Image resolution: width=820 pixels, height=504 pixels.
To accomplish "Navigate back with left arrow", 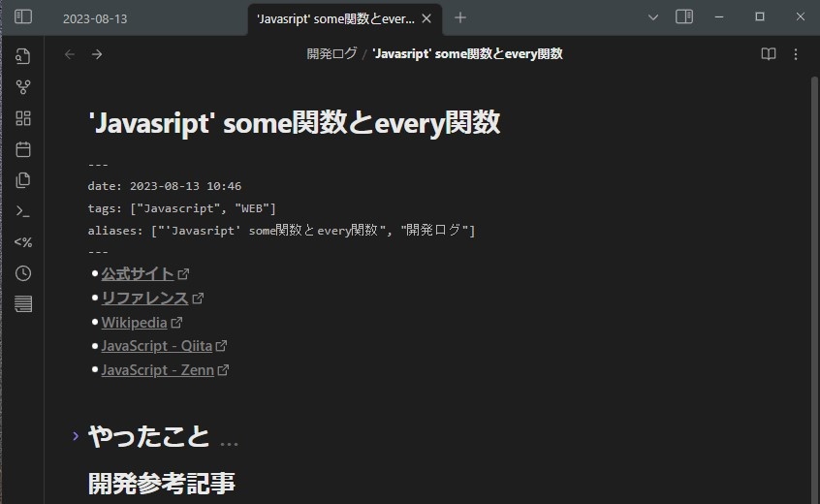I will point(70,54).
